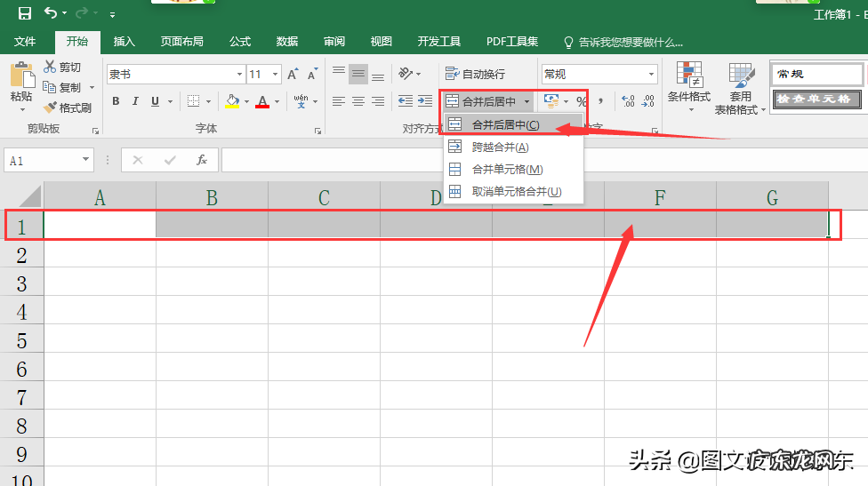Save the workbook with the floppy icon
The image size is (868, 486).
coord(25,13)
